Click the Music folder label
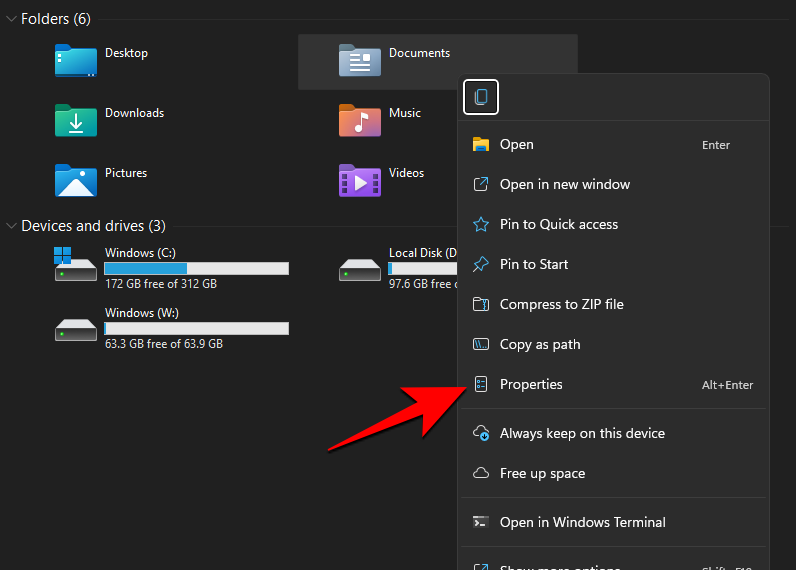796x570 pixels. click(x=405, y=113)
